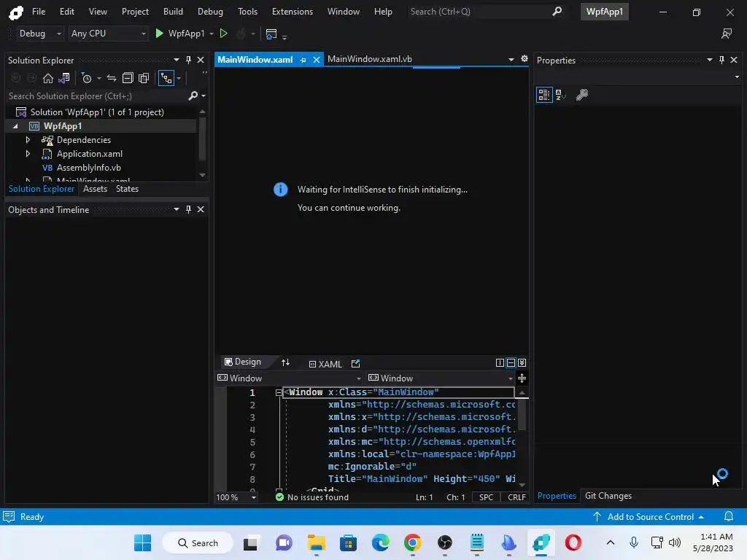747x560 pixels.
Task: Open File Explorer from the taskbar
Action: coord(317,542)
